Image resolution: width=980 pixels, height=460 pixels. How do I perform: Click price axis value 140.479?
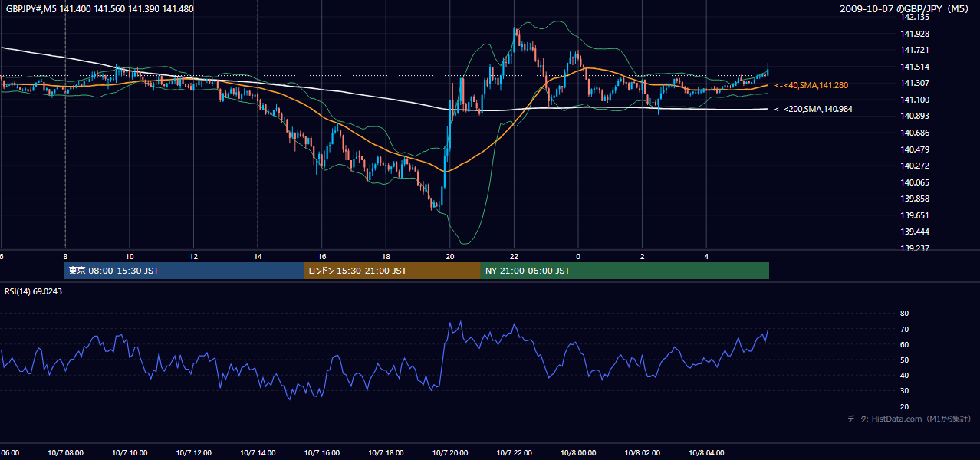(x=916, y=149)
